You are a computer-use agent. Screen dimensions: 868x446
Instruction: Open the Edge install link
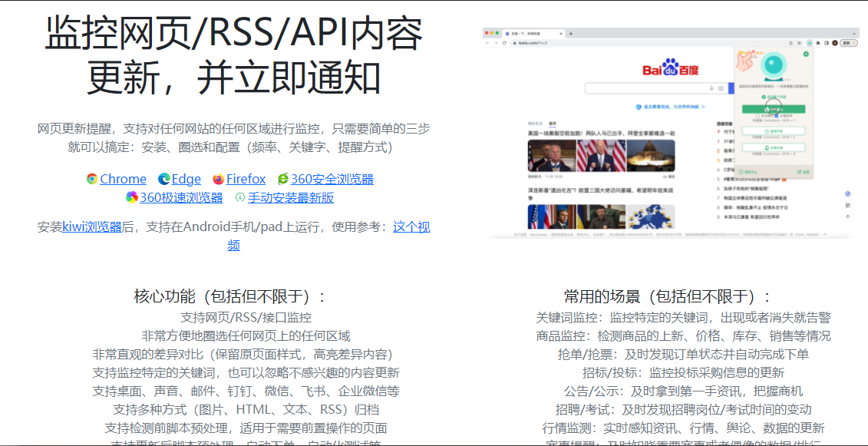pos(186,179)
